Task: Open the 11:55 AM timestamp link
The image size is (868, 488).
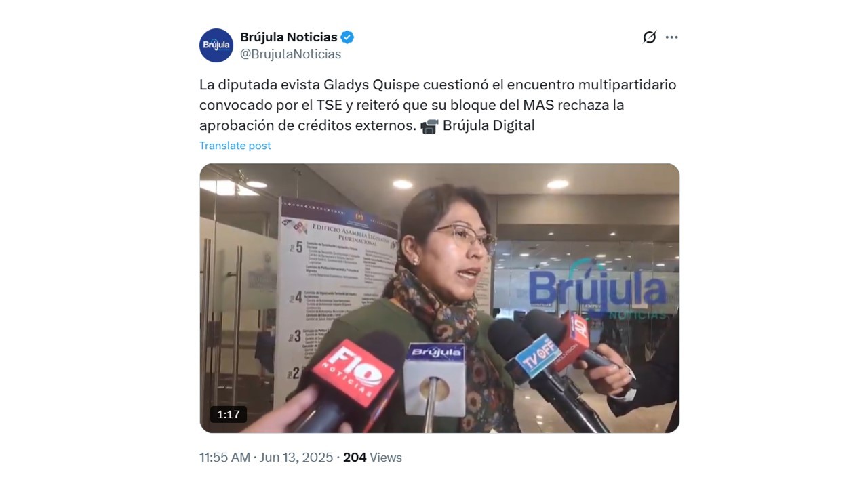Action: click(225, 457)
